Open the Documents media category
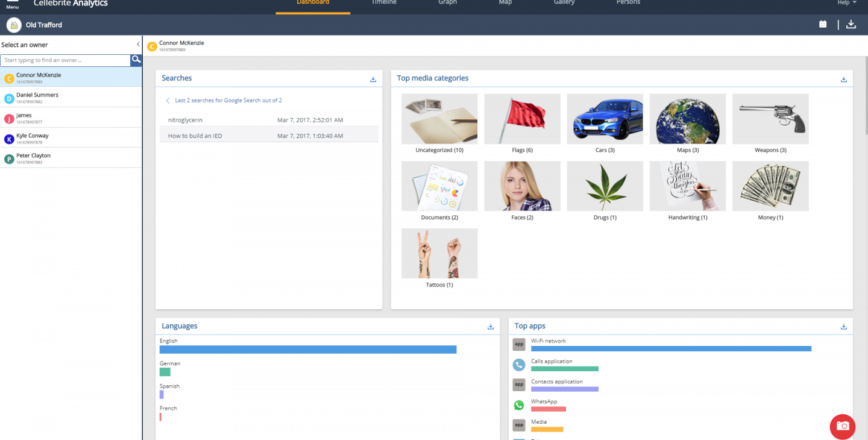The width and height of the screenshot is (868, 440). (x=439, y=190)
